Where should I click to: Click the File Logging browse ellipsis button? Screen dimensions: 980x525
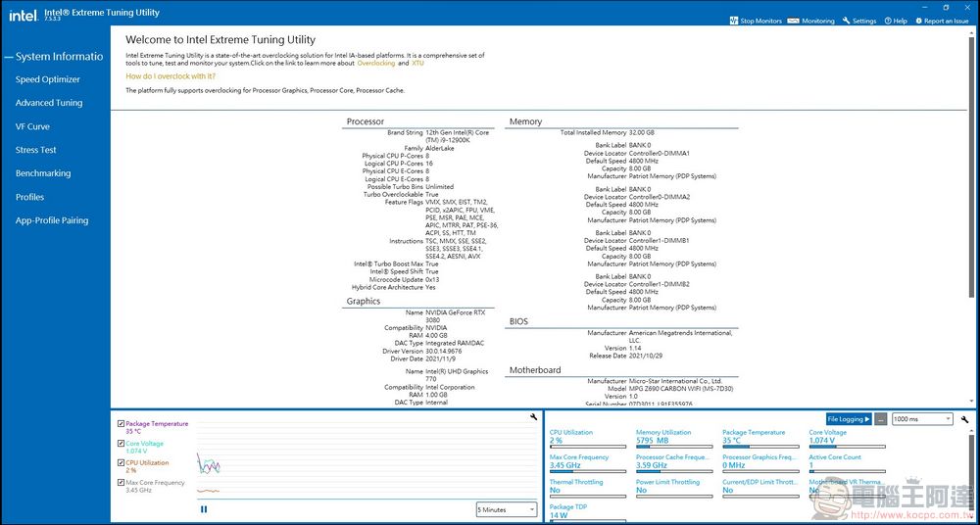pos(881,419)
